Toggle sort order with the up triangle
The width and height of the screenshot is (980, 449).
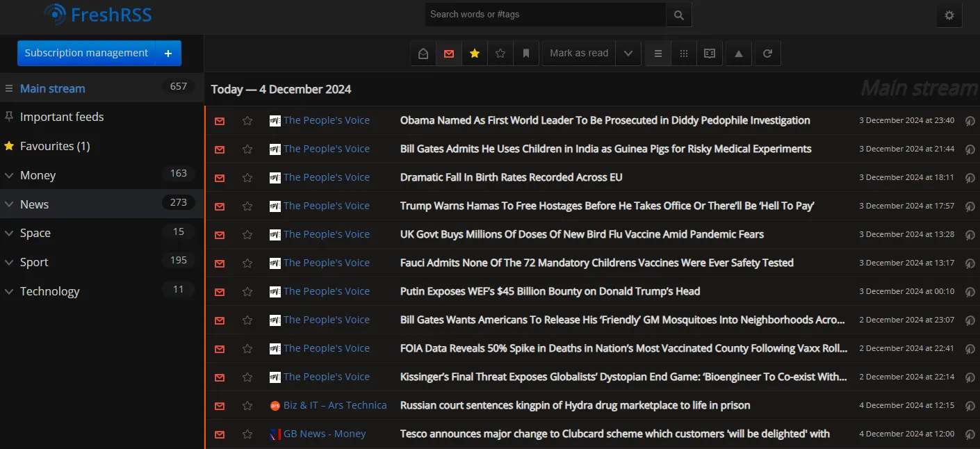(x=739, y=54)
